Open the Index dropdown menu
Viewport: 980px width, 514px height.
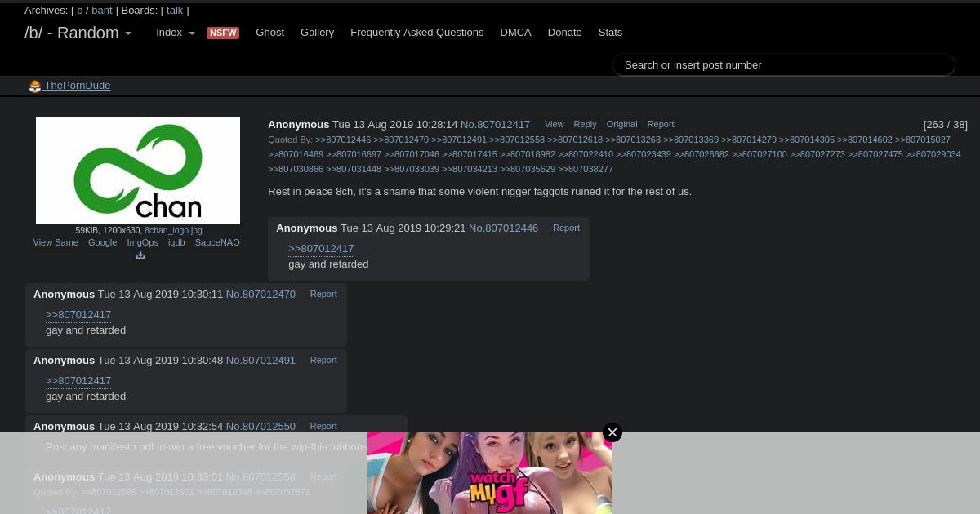[x=176, y=33]
